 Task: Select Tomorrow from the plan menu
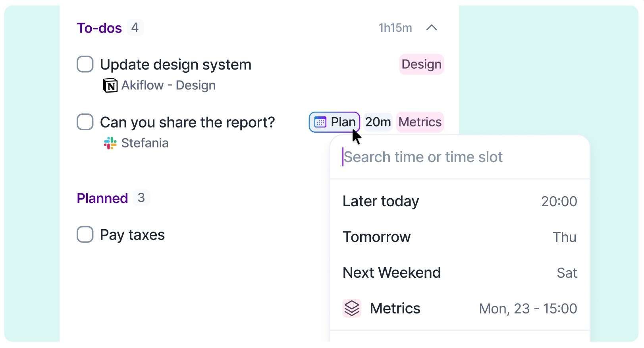460,237
